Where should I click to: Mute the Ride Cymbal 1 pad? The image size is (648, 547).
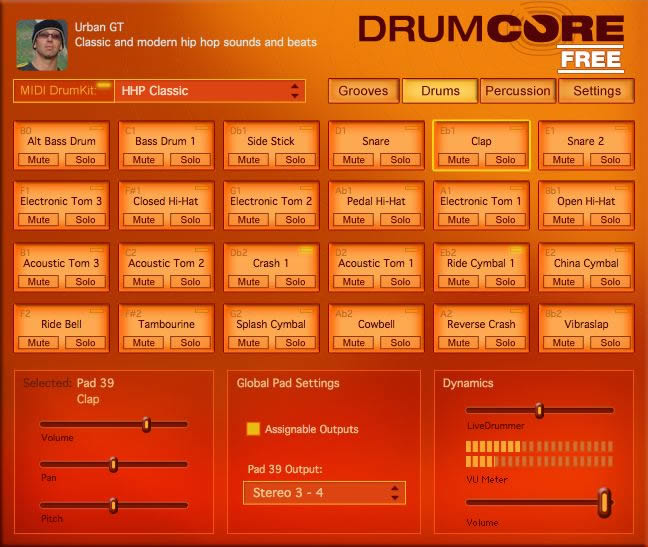pyautogui.click(x=458, y=282)
